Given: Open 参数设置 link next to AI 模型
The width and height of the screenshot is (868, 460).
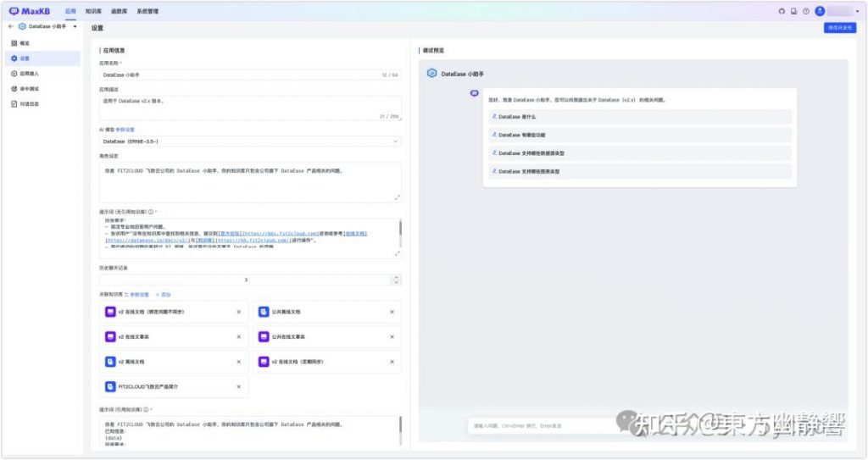Looking at the screenshot, I should click(x=125, y=130).
